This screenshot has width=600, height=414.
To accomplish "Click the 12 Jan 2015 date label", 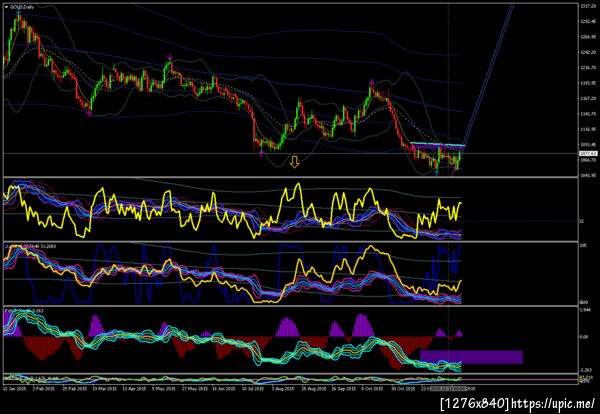I will click(x=13, y=388).
